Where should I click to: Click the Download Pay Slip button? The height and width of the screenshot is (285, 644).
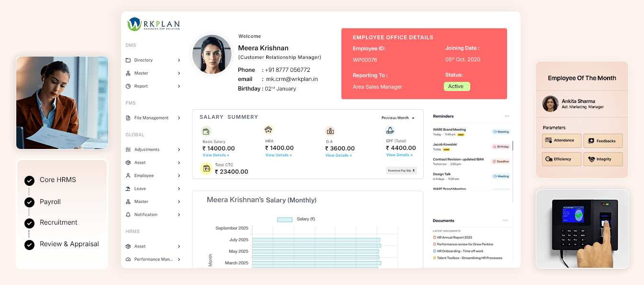tap(401, 171)
